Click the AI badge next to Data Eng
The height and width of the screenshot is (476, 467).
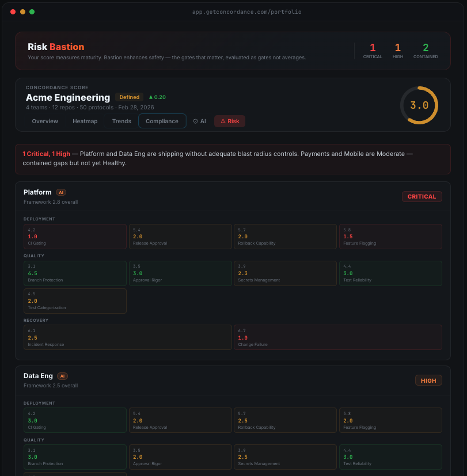tap(63, 376)
